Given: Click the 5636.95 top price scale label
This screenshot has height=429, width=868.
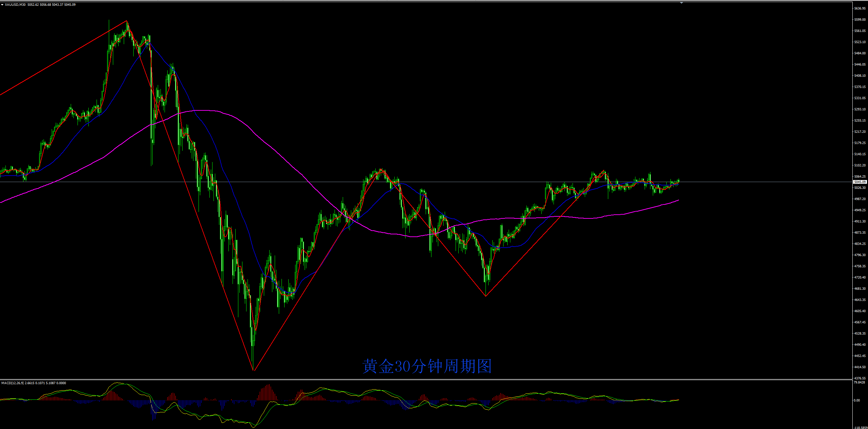Looking at the screenshot, I should [860, 8].
